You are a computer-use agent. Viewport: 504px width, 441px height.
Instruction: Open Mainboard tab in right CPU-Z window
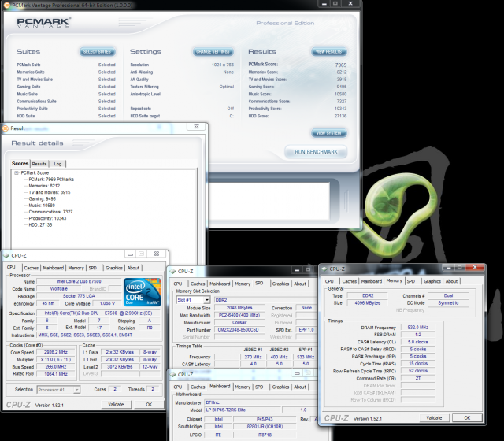(x=372, y=281)
